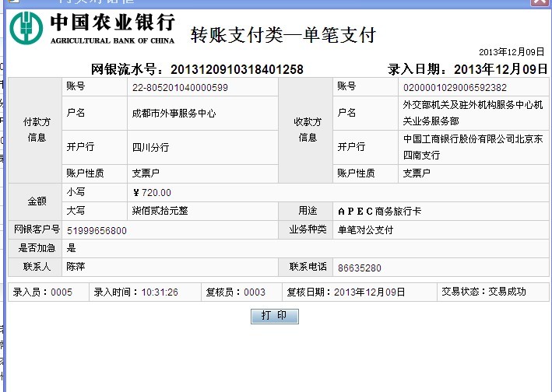Close the dialog with the red X button
Image resolution: width=552 pixels, height=392 pixels.
tap(540, 2)
